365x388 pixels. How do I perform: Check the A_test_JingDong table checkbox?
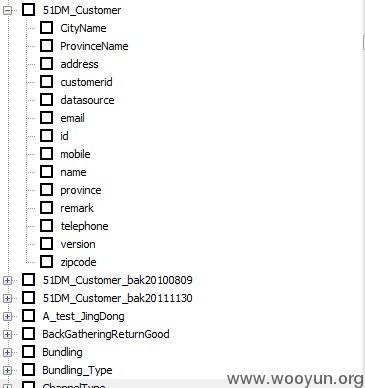(x=28, y=316)
